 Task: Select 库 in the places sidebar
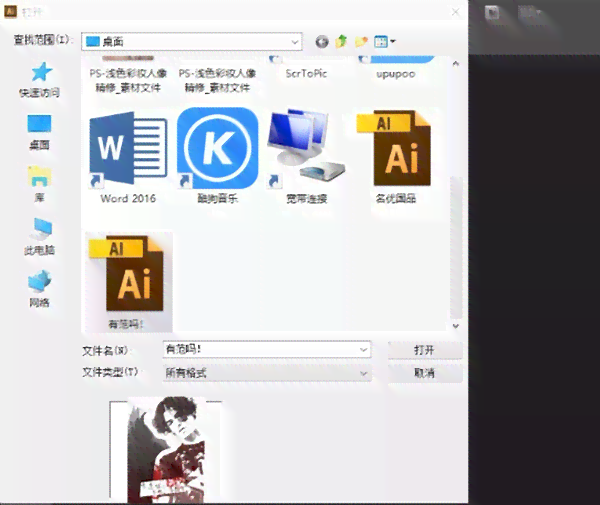[39, 184]
